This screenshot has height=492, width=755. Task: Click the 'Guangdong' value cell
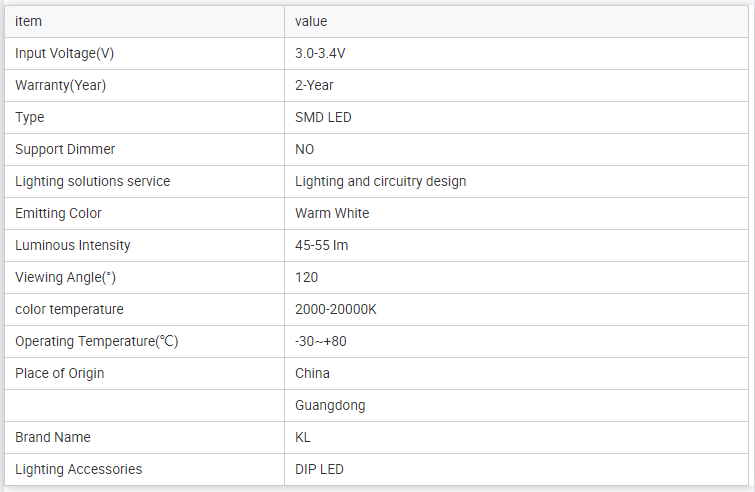[330, 405]
